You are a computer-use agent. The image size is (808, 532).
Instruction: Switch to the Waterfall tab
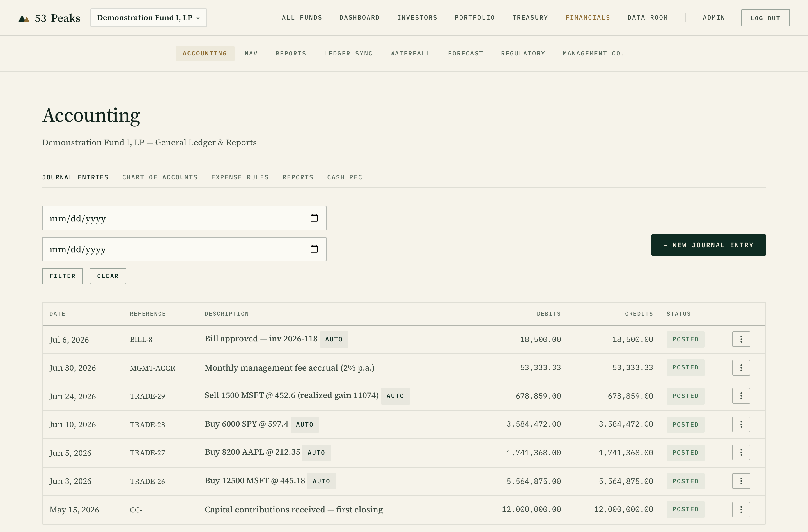point(410,54)
